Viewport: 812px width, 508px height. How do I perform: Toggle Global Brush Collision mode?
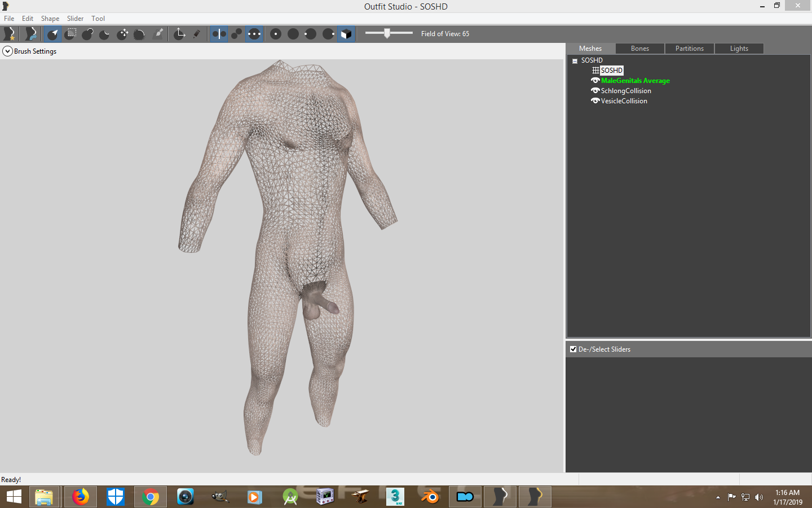254,34
